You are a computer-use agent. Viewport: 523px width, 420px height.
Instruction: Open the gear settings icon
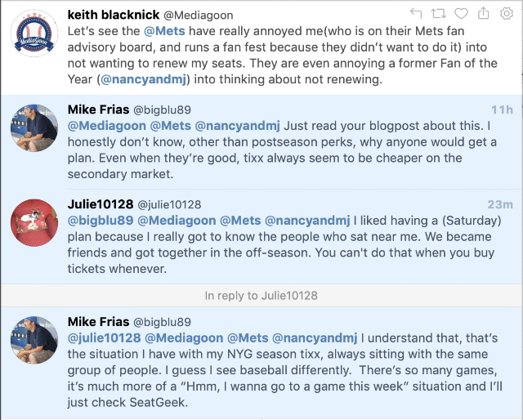(x=507, y=13)
